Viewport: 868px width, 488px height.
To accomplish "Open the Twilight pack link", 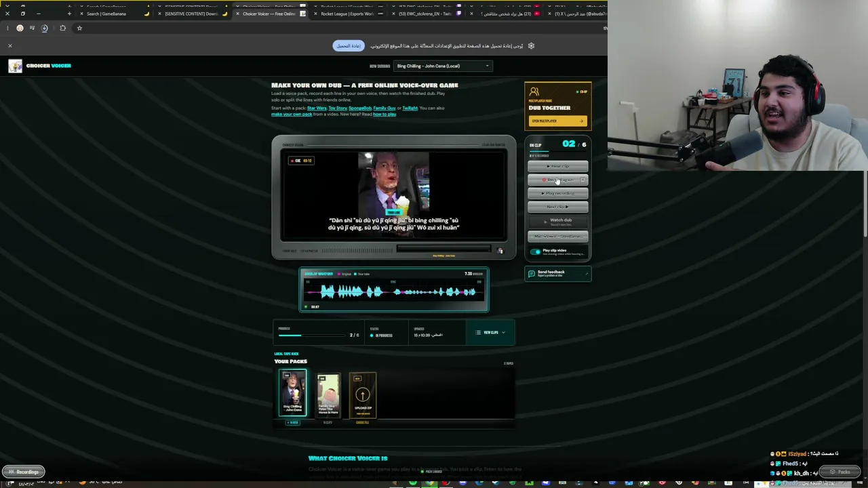I will pyautogui.click(x=410, y=108).
